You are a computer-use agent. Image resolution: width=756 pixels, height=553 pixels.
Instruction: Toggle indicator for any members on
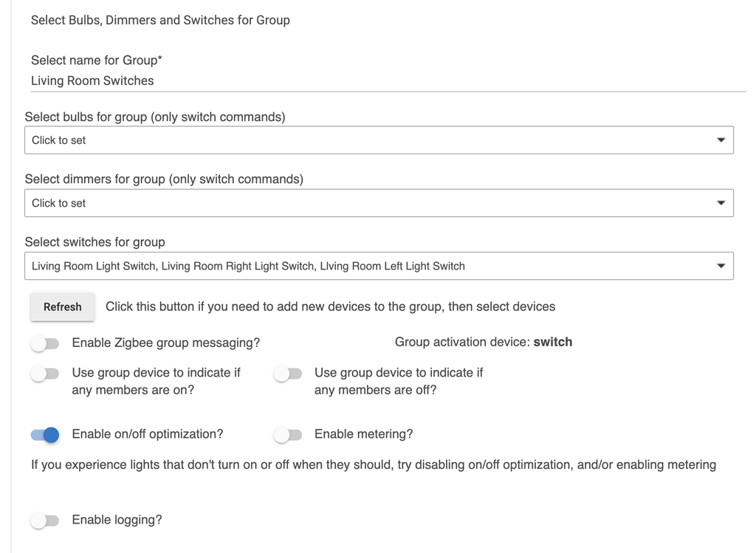pyautogui.click(x=45, y=374)
